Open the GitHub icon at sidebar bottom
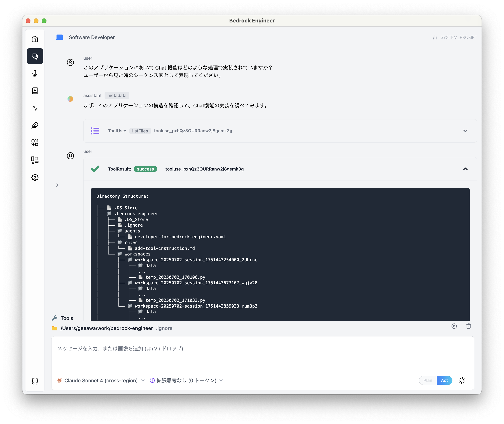This screenshot has width=504, height=424. pos(35,382)
